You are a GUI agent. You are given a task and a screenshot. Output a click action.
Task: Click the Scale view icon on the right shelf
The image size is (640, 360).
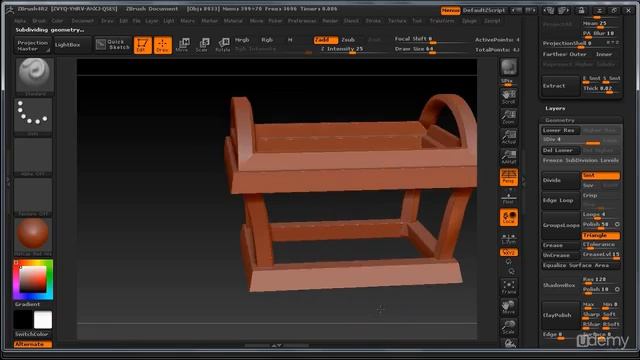[509, 327]
